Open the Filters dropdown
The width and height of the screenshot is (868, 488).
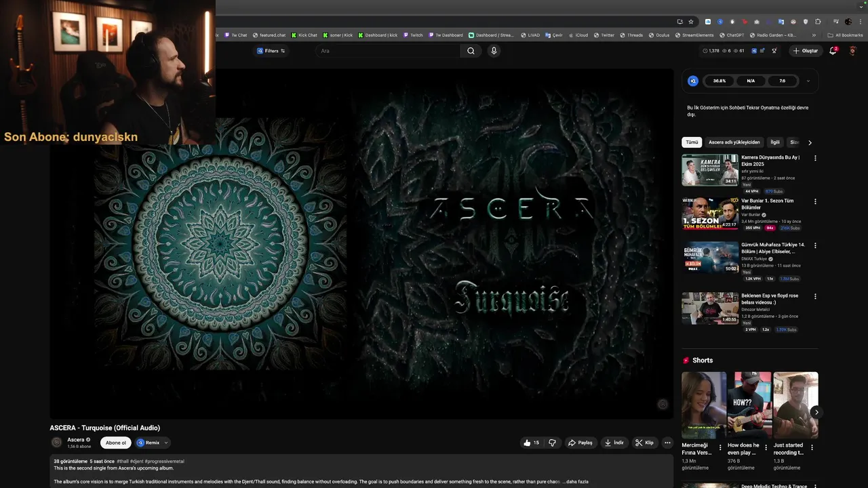[271, 51]
